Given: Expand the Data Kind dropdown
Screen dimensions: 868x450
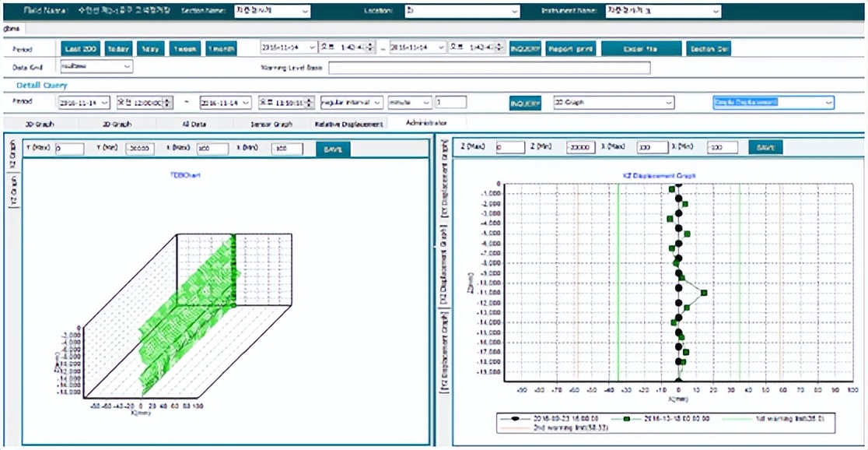Looking at the screenshot, I should pos(95,67).
